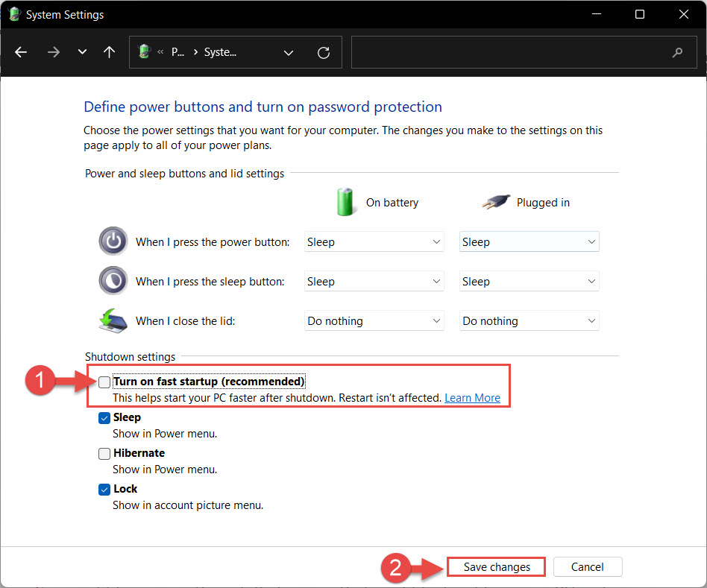Open sleep button On battery dropdown
This screenshot has height=588, width=707.
(x=374, y=282)
